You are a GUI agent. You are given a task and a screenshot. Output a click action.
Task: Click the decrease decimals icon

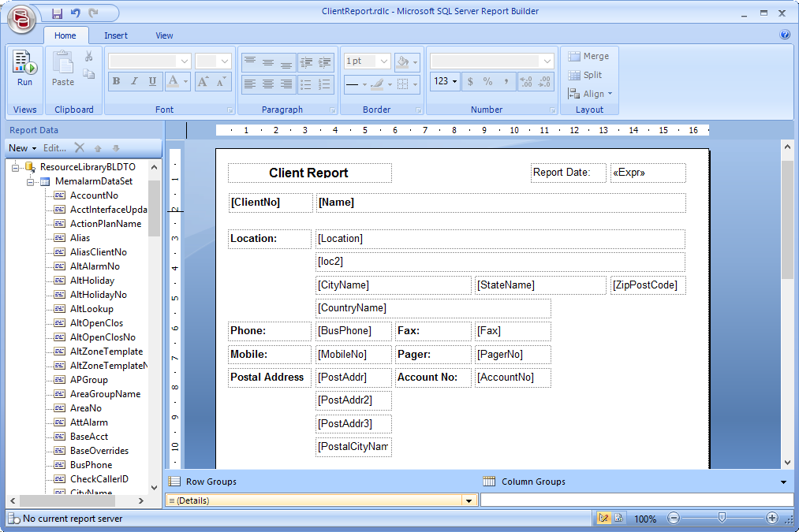coord(544,81)
